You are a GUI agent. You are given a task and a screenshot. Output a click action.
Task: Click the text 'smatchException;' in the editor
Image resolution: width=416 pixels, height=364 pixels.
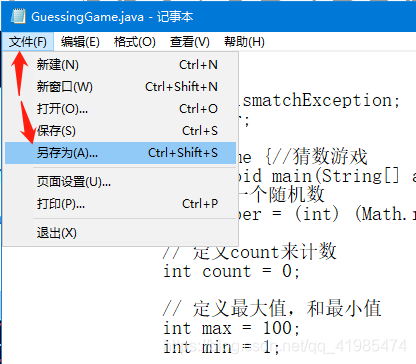321,100
